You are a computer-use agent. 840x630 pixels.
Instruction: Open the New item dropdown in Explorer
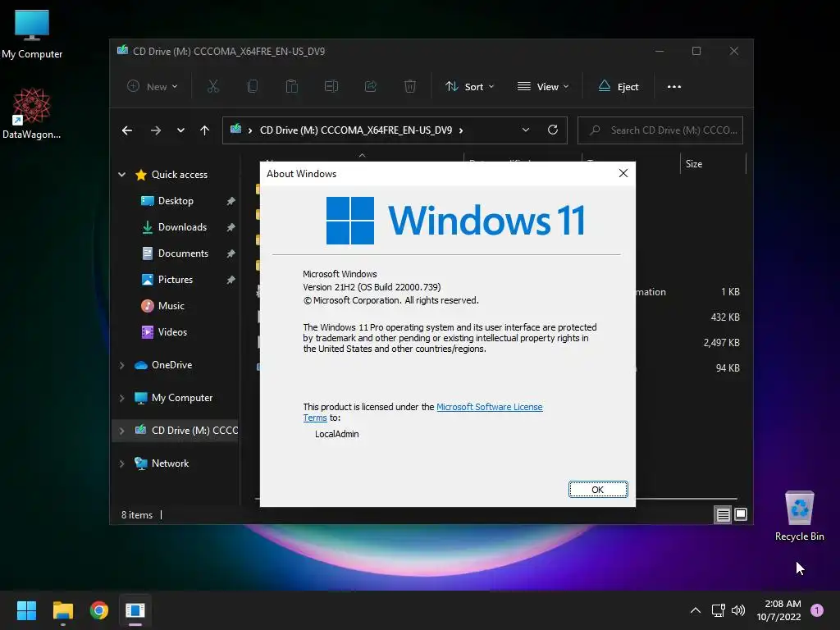[152, 86]
